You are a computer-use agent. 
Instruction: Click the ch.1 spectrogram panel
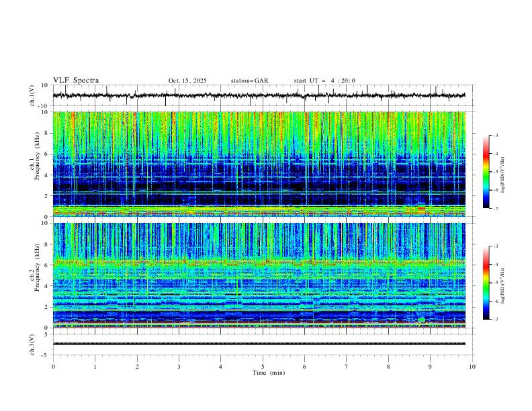259,164
